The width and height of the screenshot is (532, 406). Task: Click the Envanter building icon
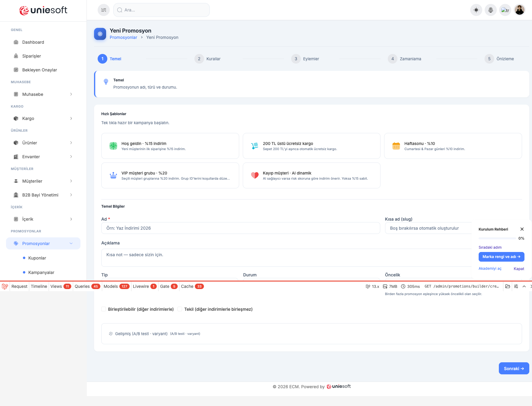[16, 157]
